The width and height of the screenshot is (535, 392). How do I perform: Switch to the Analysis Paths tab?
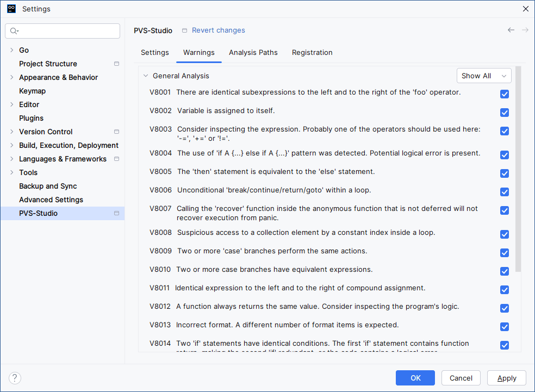(253, 53)
